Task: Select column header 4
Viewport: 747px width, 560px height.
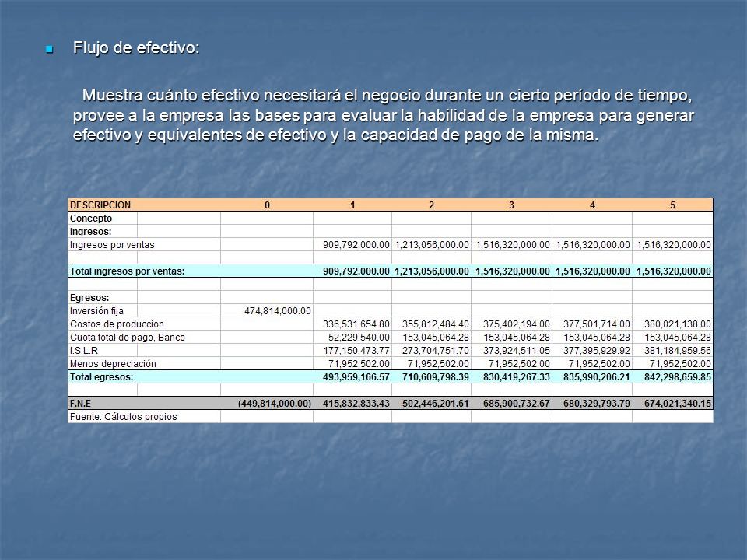Action: point(592,205)
